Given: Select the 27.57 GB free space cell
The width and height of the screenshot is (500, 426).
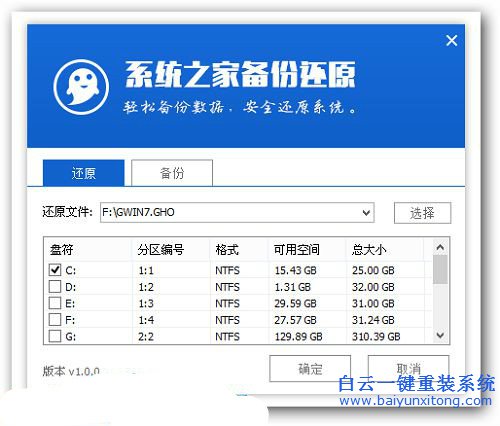Looking at the screenshot, I should 295,320.
